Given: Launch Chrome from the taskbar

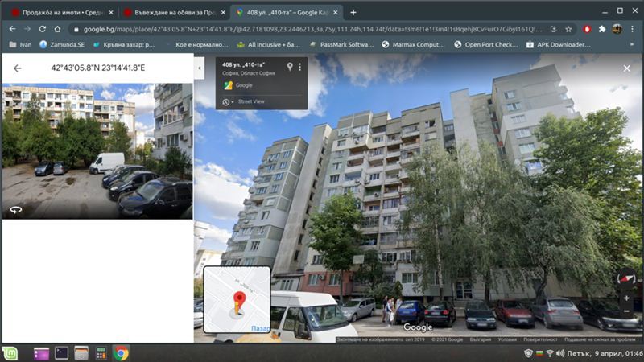Looking at the screenshot, I should point(121,352).
